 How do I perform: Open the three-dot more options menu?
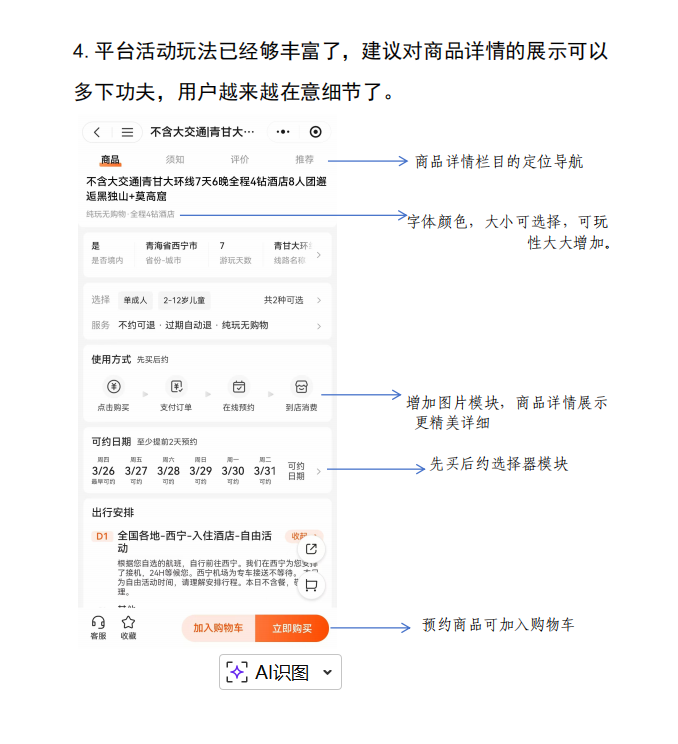[x=283, y=132]
